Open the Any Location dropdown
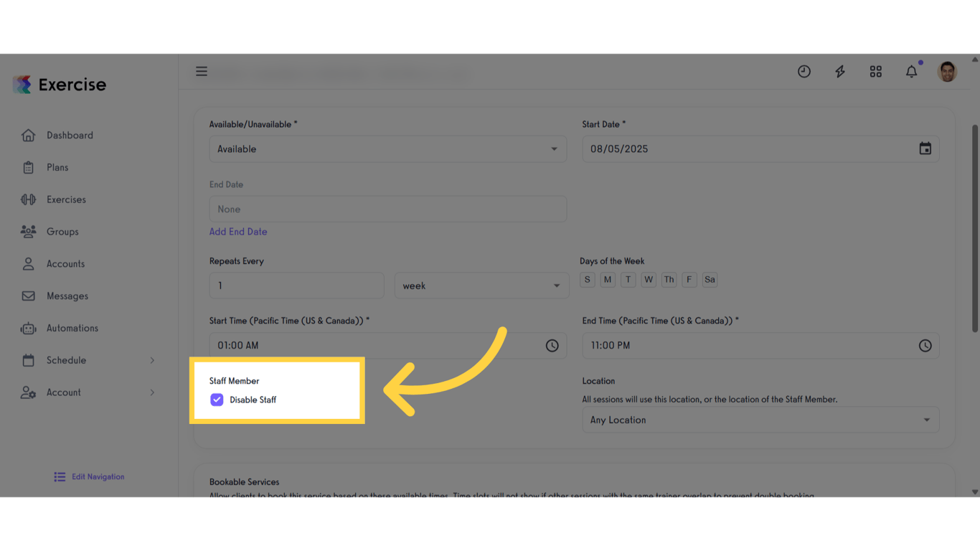980x551 pixels. pyautogui.click(x=760, y=419)
